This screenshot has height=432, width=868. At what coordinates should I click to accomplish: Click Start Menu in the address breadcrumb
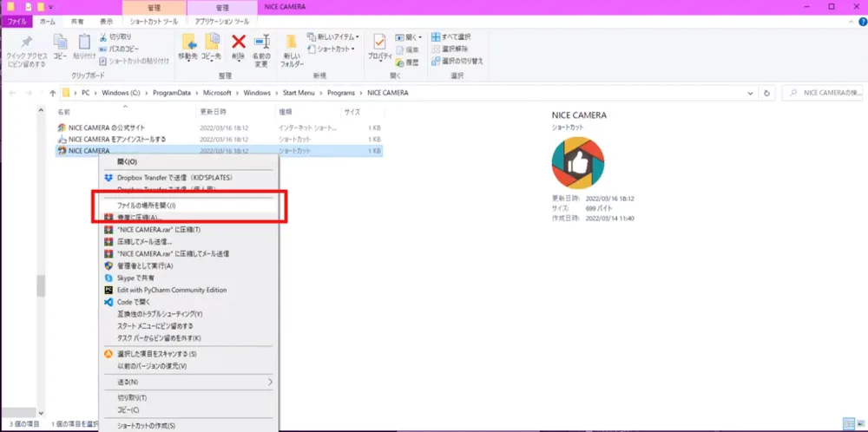click(299, 93)
